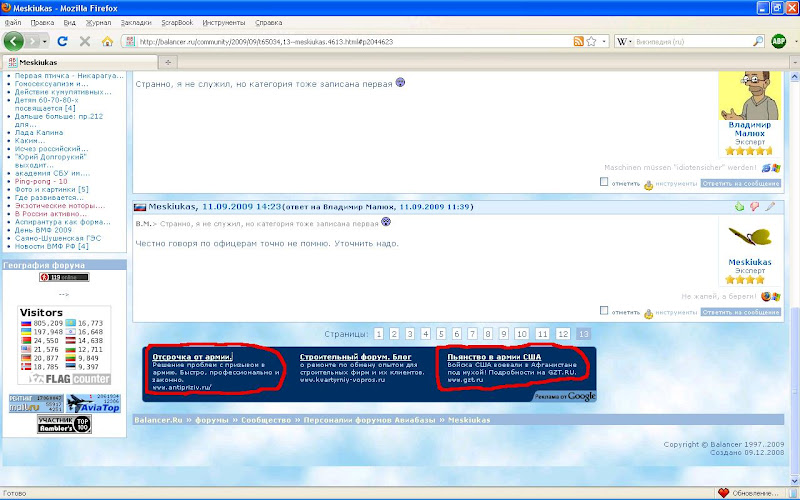The image size is (800, 500).
Task: Click pink thumbs-down on Meskiukas post
Action: pyautogui.click(x=755, y=206)
